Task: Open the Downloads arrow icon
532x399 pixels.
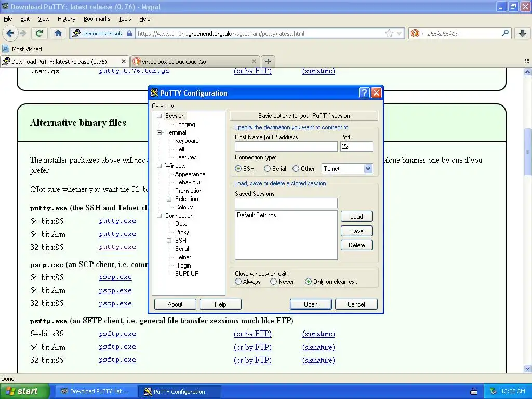Action: pyautogui.click(x=523, y=33)
